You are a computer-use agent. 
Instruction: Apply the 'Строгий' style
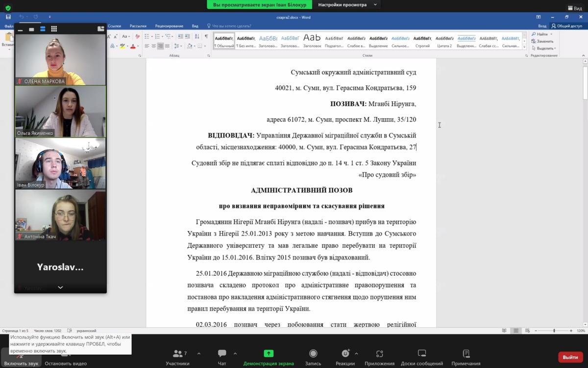(422, 41)
